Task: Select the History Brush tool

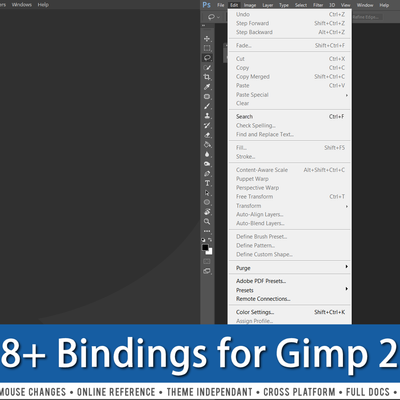Action: pos(207,126)
